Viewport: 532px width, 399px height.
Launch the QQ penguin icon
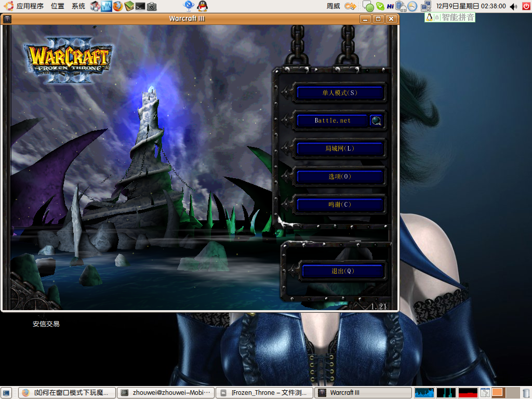coord(203,6)
